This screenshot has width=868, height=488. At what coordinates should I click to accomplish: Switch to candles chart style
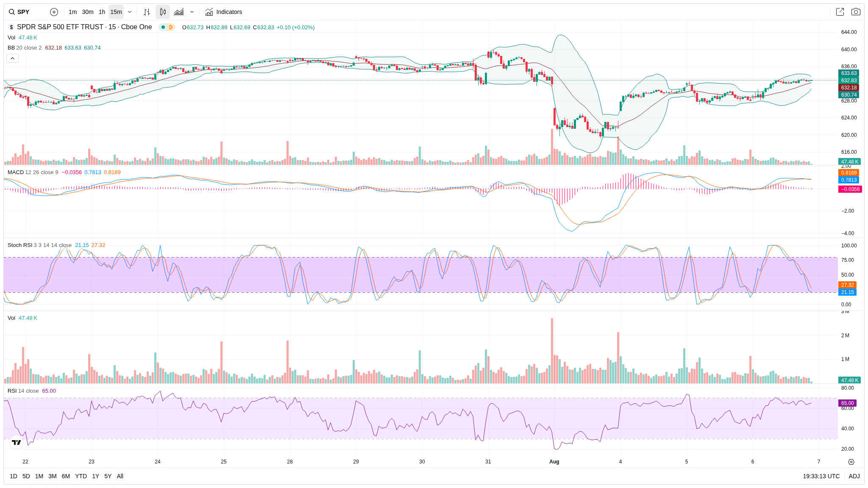(x=163, y=12)
